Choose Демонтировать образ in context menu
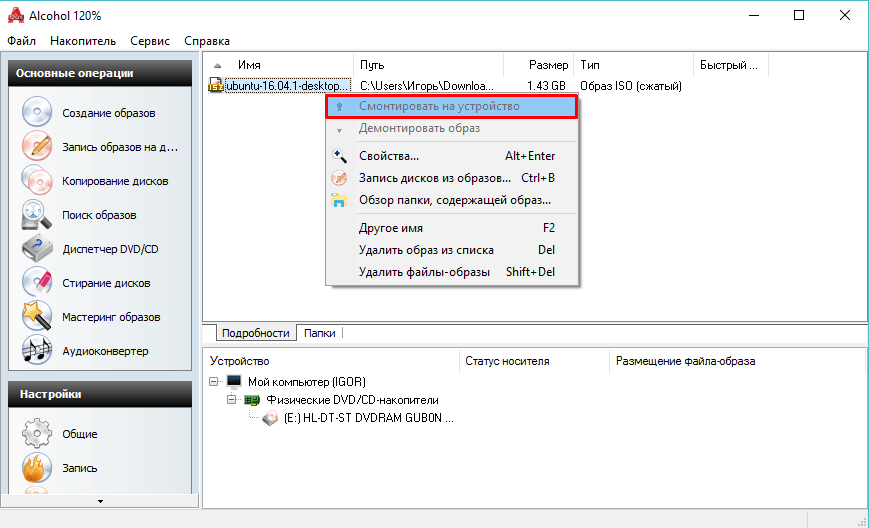The width and height of the screenshot is (869, 528). [x=452, y=128]
